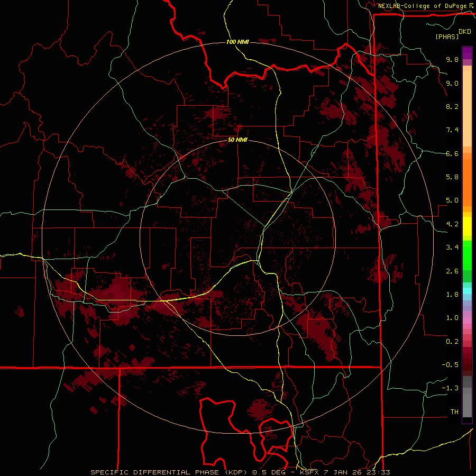Screen dimensions: 476x476
Task: Pick the bright green segment of the color bar
Action: click(x=467, y=255)
